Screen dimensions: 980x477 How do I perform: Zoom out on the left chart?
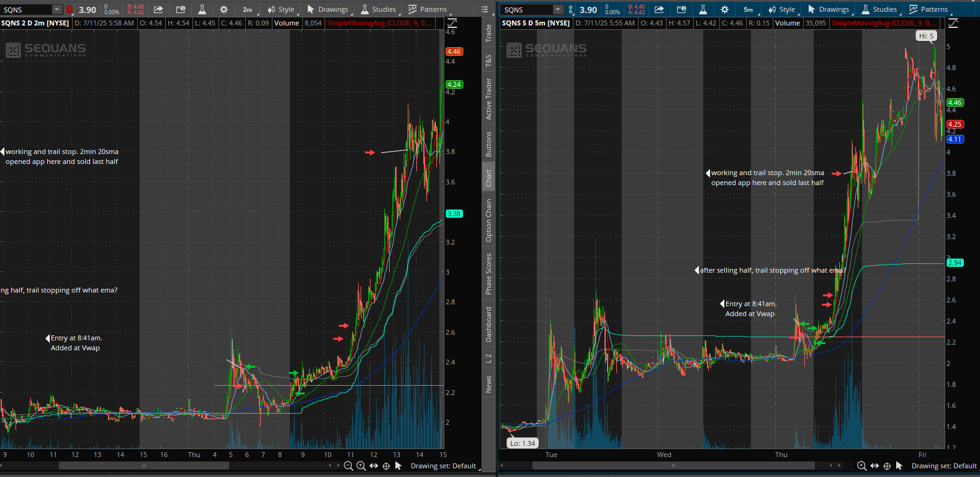point(349,466)
